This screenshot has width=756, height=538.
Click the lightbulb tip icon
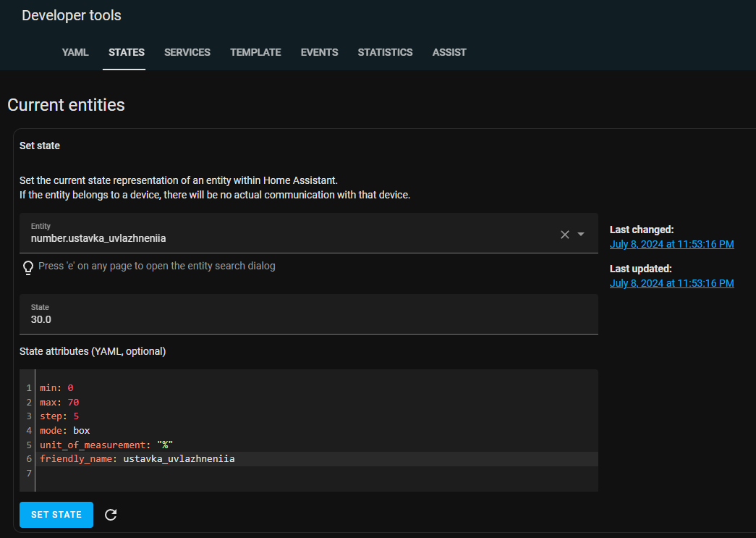28,267
